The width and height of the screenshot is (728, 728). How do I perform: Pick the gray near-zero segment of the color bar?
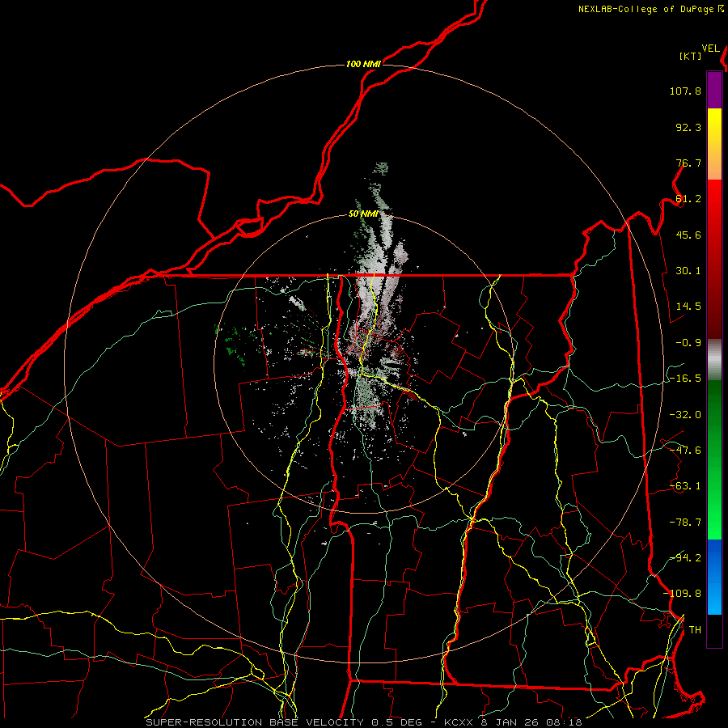click(714, 359)
